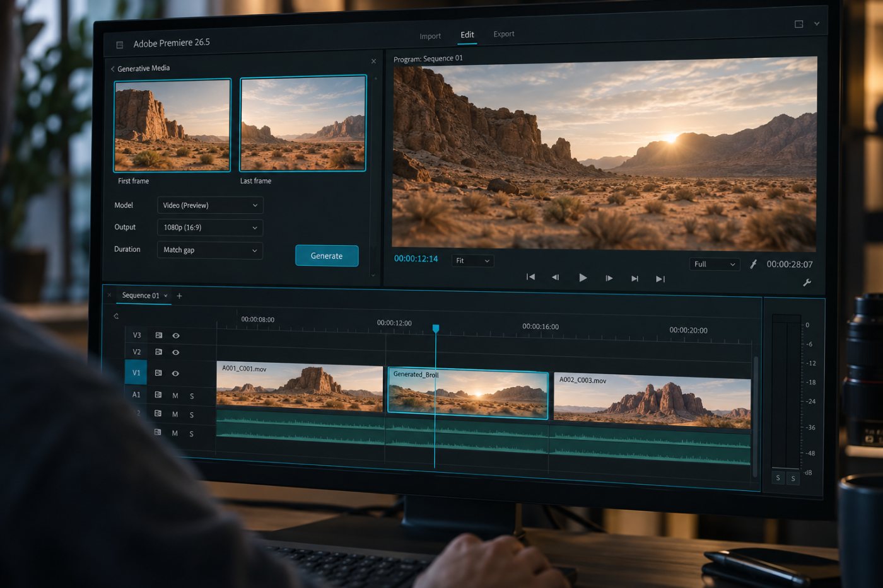Click the transport button immediately right of step forward

point(634,279)
